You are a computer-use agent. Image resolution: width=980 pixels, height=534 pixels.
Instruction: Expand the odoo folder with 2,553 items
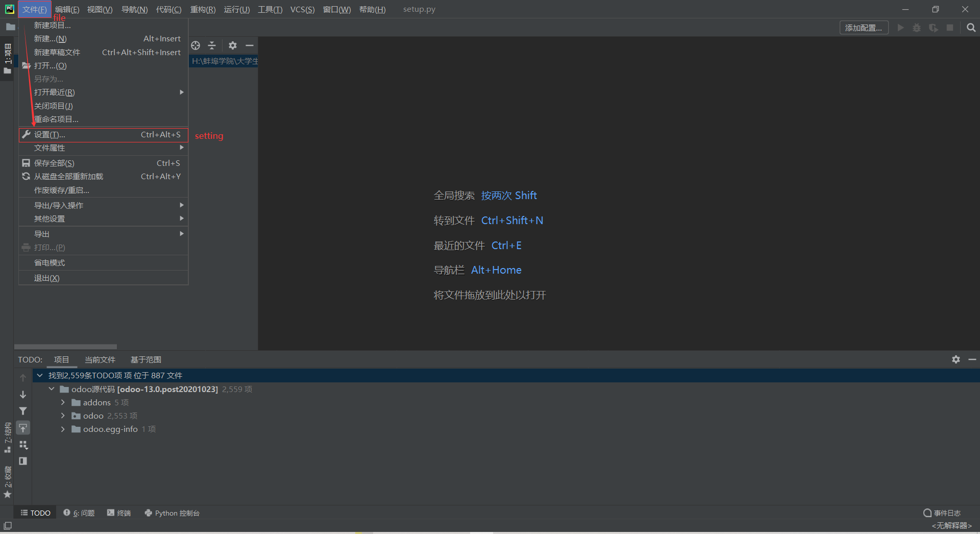point(63,416)
